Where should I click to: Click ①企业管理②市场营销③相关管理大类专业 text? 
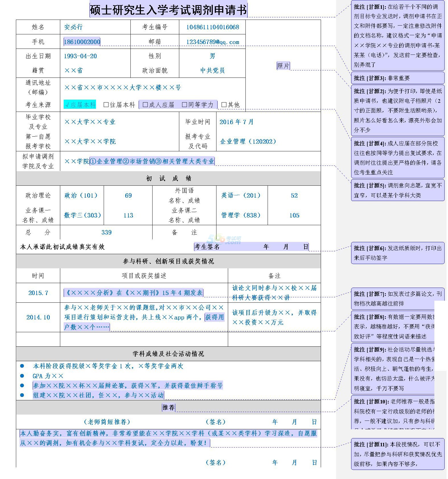(152, 161)
